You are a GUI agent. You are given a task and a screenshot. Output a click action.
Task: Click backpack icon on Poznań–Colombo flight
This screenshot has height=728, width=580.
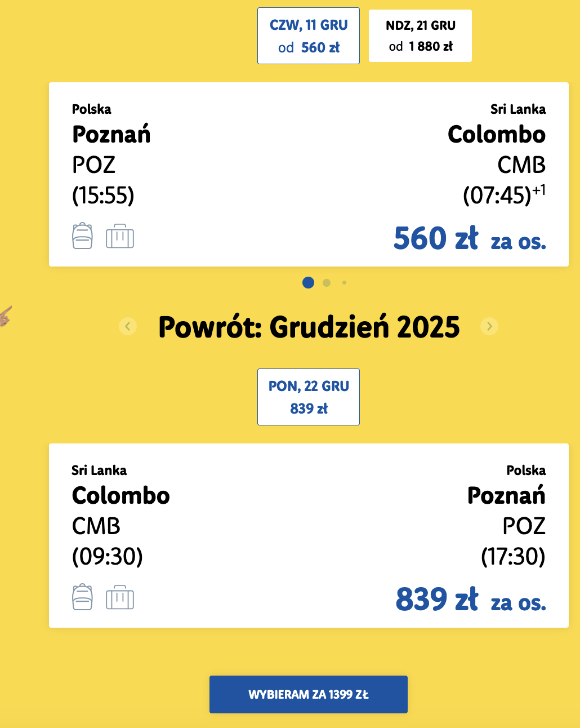coord(82,236)
